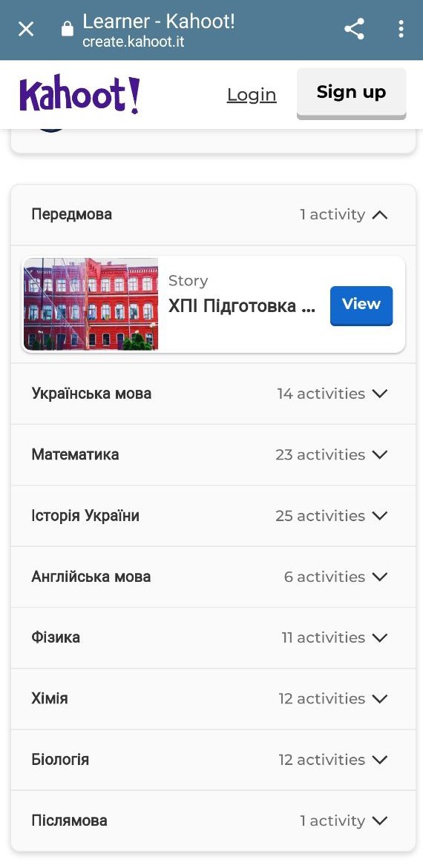Image resolution: width=423 pixels, height=868 pixels.
Task: View the ХПІ Підготовка story
Action: (x=361, y=305)
